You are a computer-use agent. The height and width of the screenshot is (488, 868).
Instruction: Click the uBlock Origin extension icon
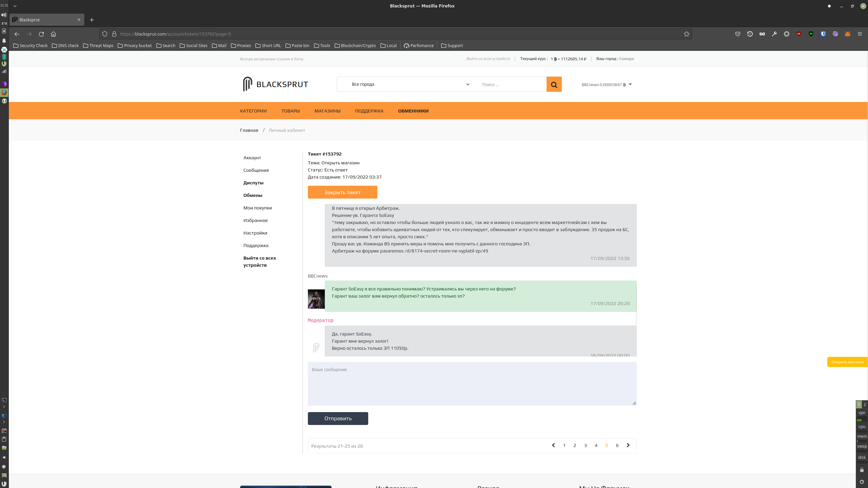799,34
